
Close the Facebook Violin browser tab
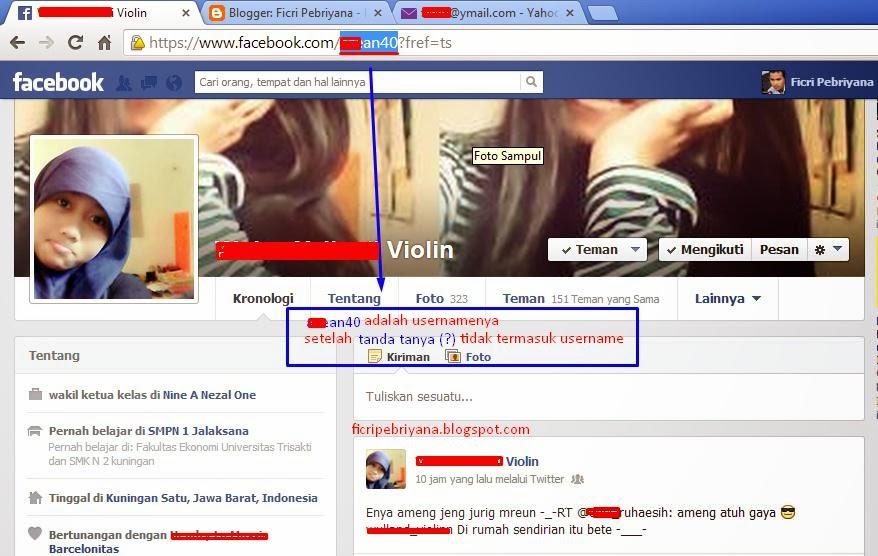coord(186,12)
